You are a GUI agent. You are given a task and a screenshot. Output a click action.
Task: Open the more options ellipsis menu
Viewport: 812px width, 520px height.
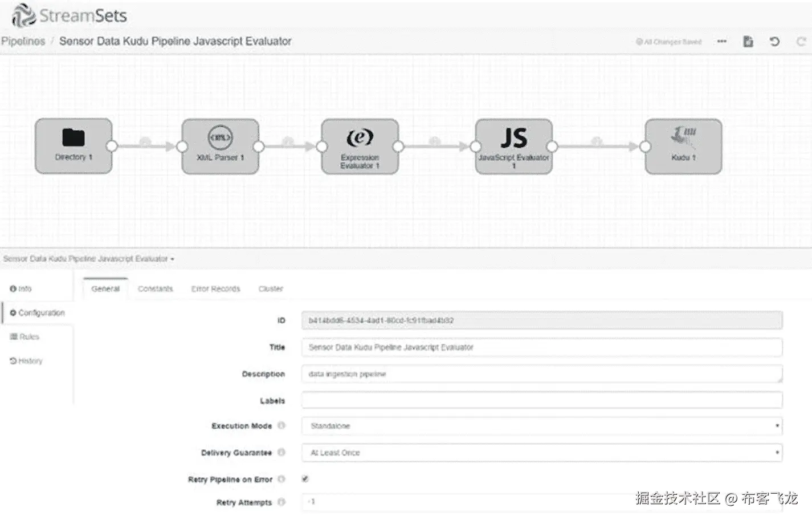coord(722,42)
